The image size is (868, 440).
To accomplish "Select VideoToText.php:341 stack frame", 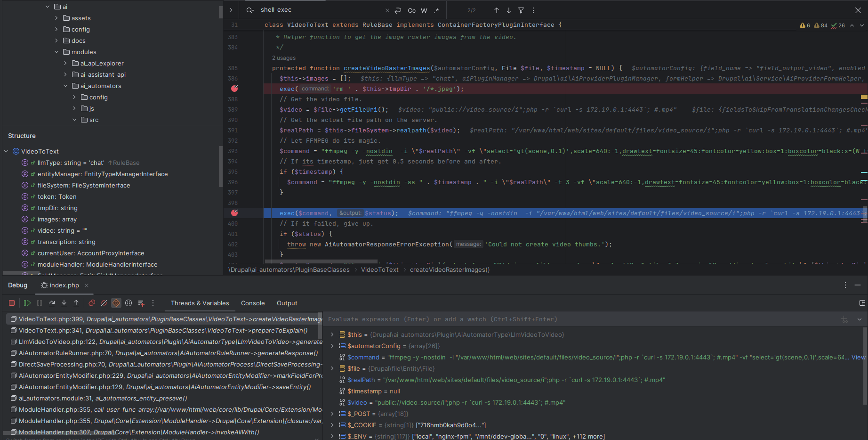I will [x=164, y=330].
